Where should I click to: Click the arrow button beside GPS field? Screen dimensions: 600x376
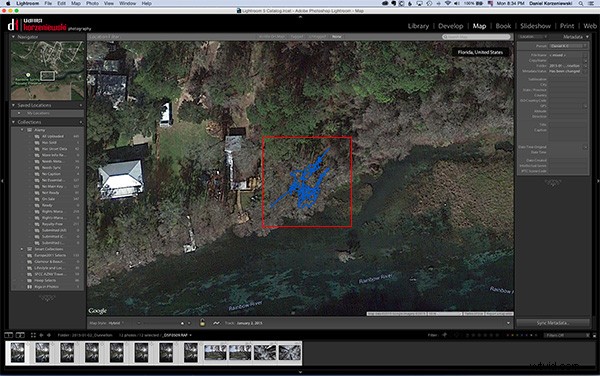pyautogui.click(x=585, y=106)
